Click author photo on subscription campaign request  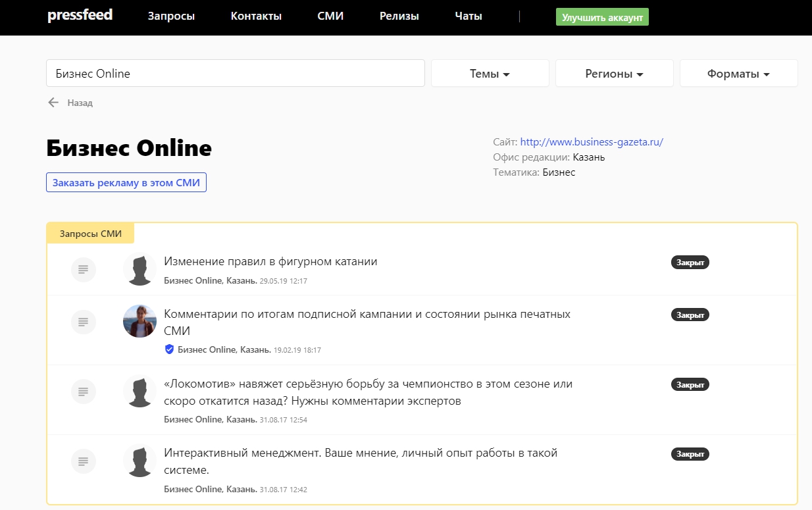[x=140, y=321]
